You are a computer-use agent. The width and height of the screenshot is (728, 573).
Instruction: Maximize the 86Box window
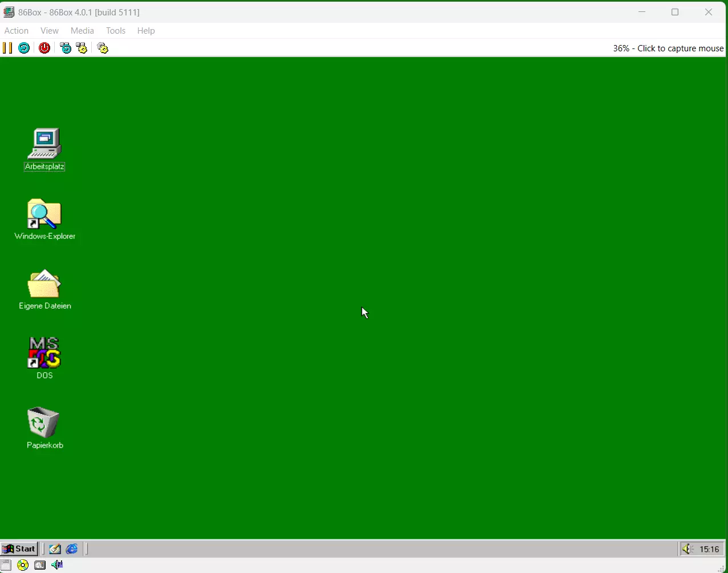click(x=675, y=12)
